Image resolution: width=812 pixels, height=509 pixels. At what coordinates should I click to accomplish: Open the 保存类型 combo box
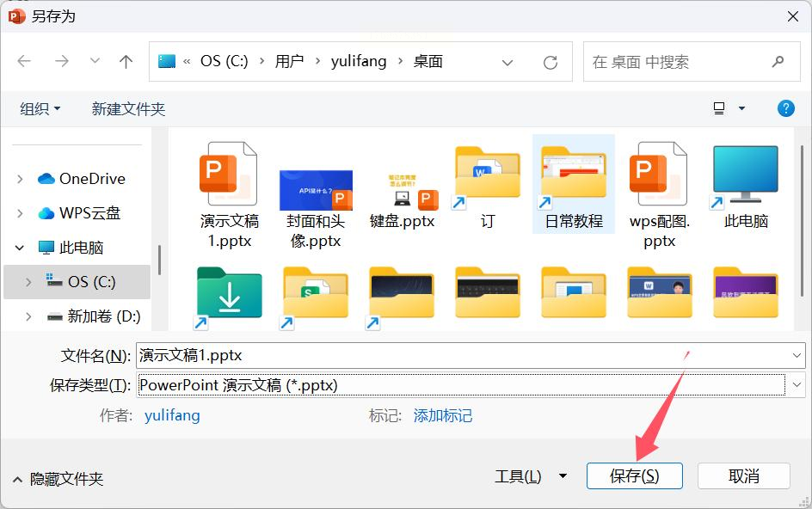(x=471, y=384)
